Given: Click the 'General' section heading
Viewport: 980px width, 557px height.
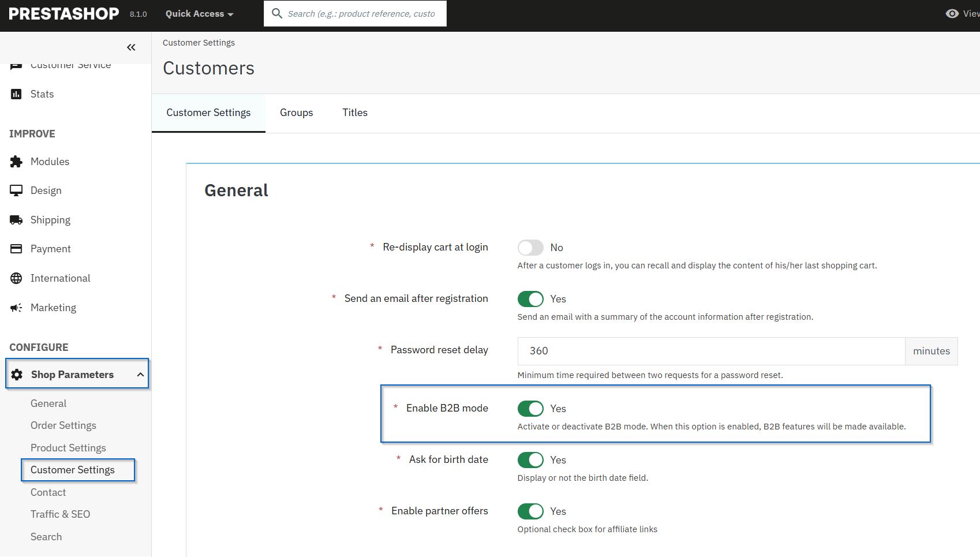Looking at the screenshot, I should click(x=236, y=190).
